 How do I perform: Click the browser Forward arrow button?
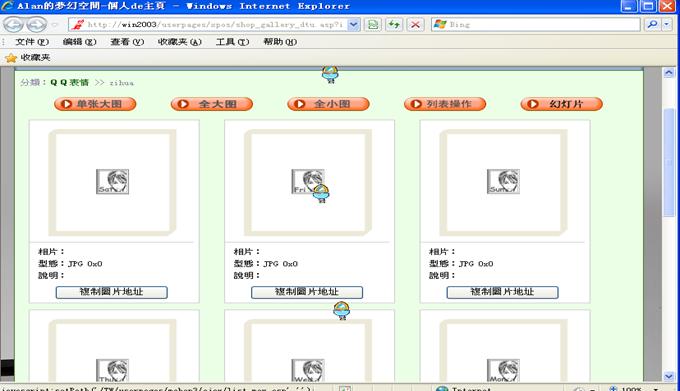coord(36,24)
